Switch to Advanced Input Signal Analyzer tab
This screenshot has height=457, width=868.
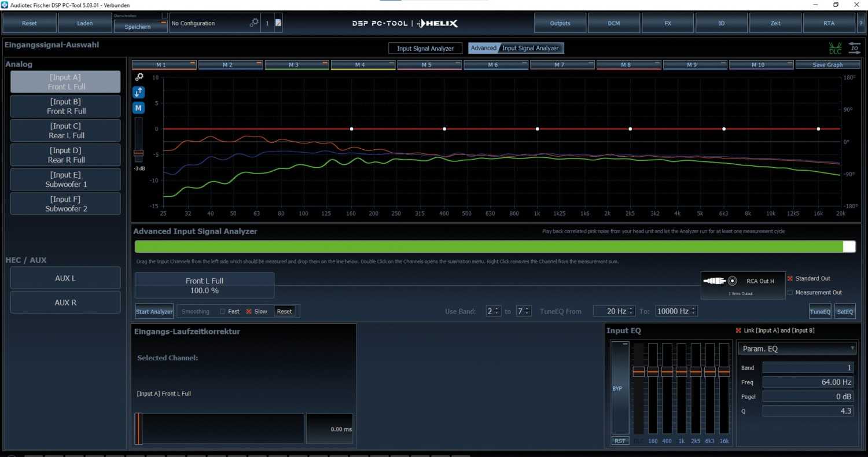click(516, 49)
